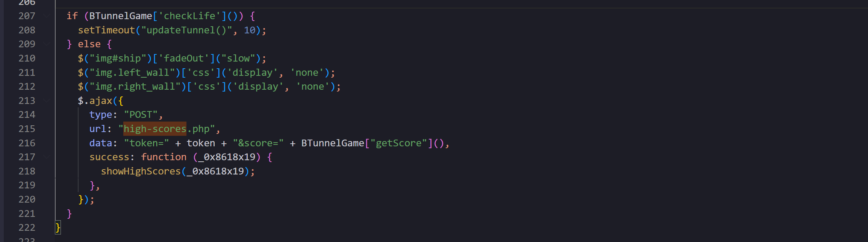Collapse the $.ajax call at line 213
Image resolution: width=868 pixels, height=242 pixels.
[47, 101]
